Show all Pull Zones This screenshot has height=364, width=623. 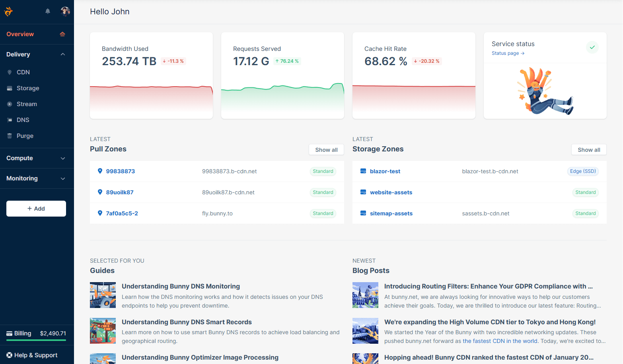[326, 150]
